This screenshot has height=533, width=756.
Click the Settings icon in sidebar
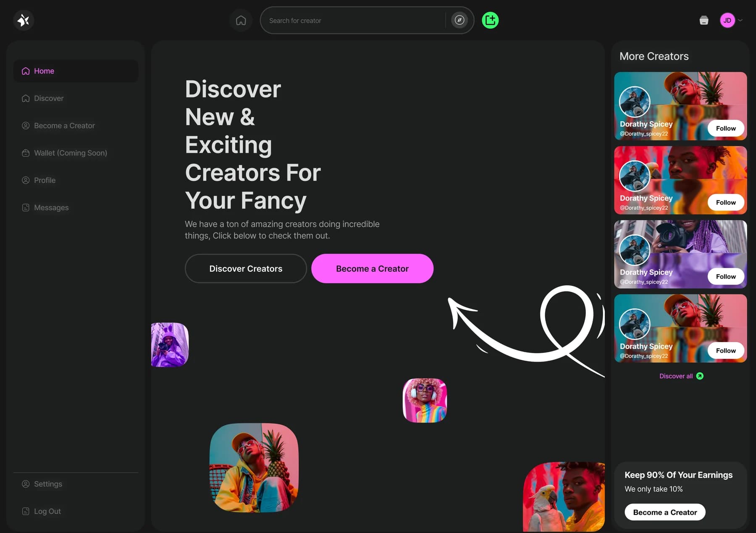pyautogui.click(x=26, y=484)
